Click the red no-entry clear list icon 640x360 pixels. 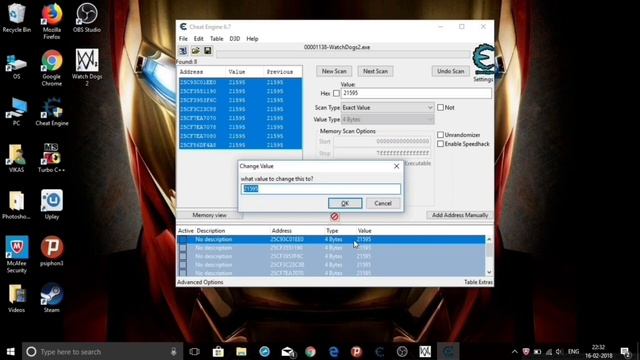click(335, 216)
